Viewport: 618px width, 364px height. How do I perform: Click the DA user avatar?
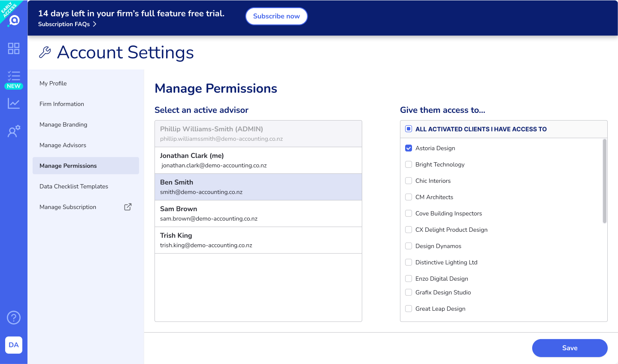pyautogui.click(x=14, y=345)
